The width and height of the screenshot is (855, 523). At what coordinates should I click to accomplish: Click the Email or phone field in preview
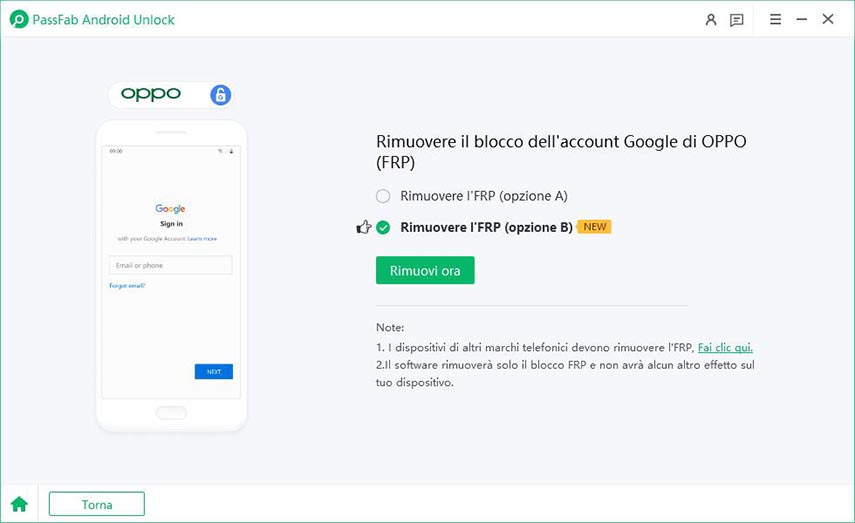170,265
